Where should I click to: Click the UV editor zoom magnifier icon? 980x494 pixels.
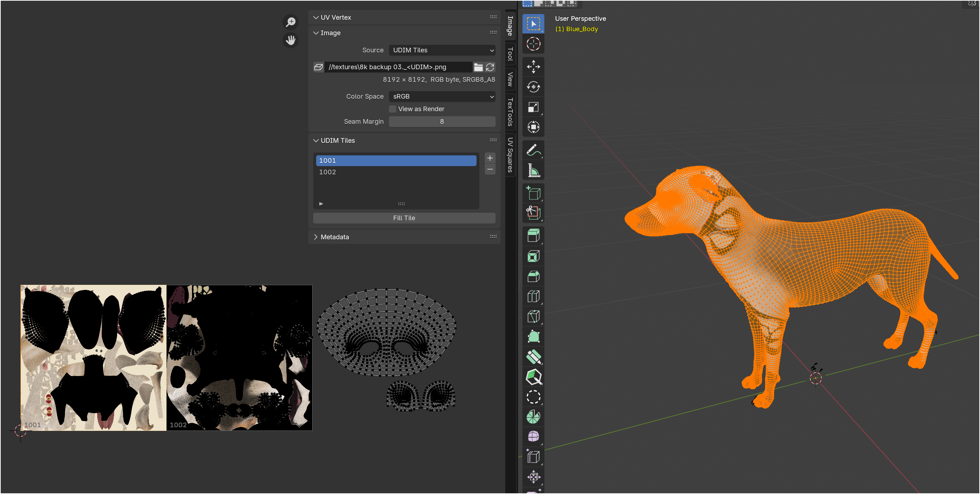pyautogui.click(x=291, y=22)
